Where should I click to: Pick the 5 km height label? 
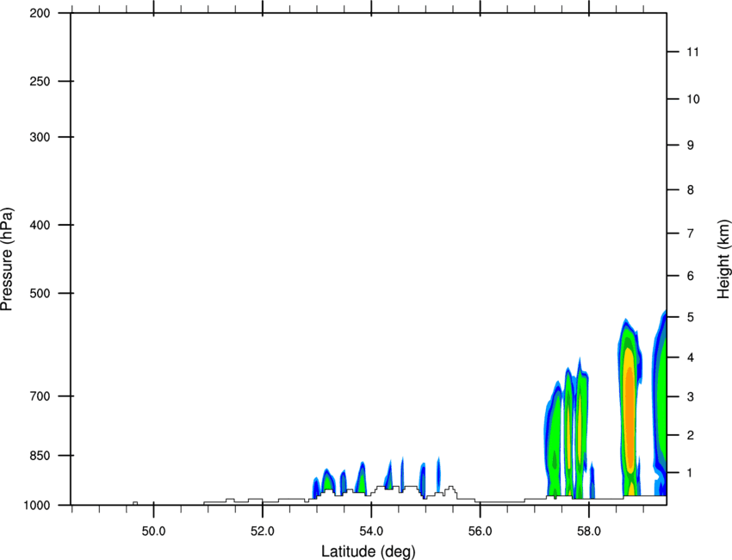(691, 317)
